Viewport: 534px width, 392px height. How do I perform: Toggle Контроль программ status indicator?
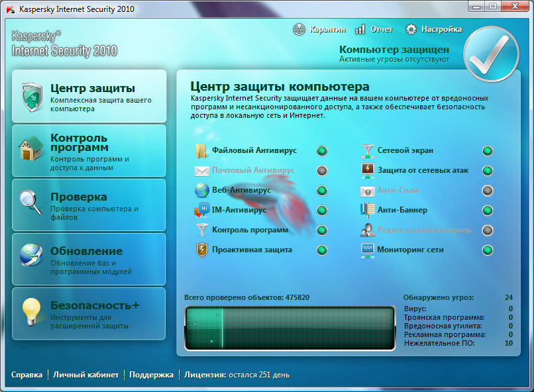[x=322, y=230]
